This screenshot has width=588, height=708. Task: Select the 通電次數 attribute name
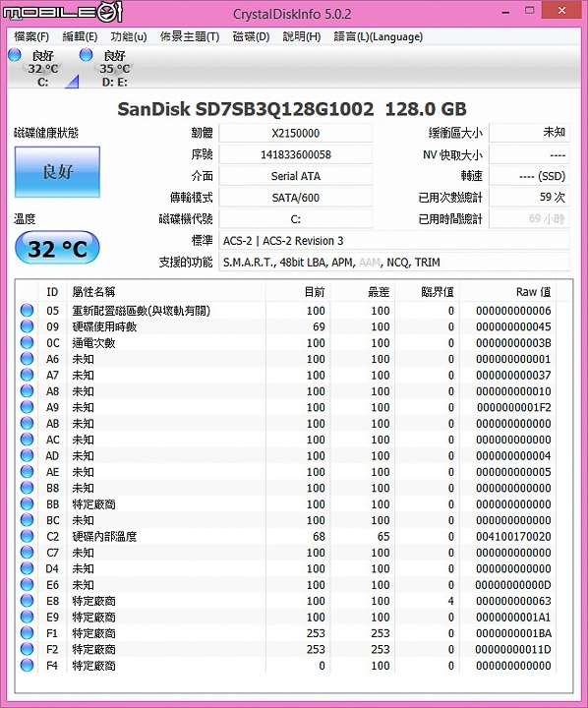point(93,343)
